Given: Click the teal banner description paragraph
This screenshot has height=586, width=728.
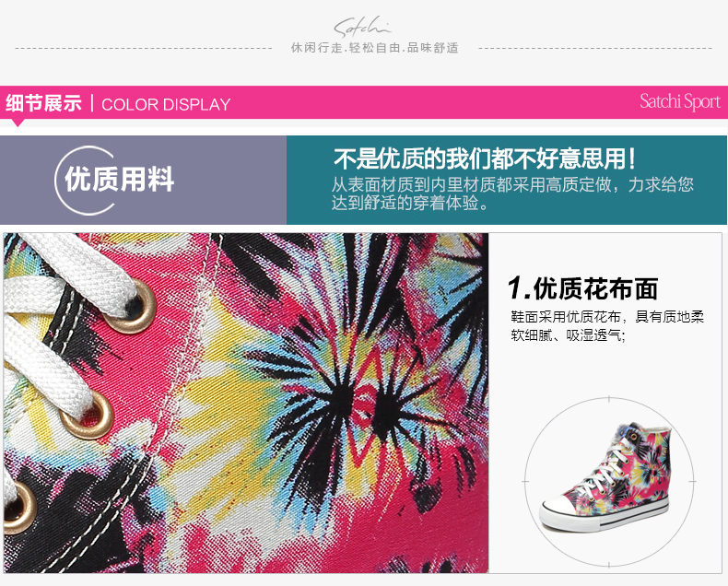Looking at the screenshot, I should (x=512, y=193).
